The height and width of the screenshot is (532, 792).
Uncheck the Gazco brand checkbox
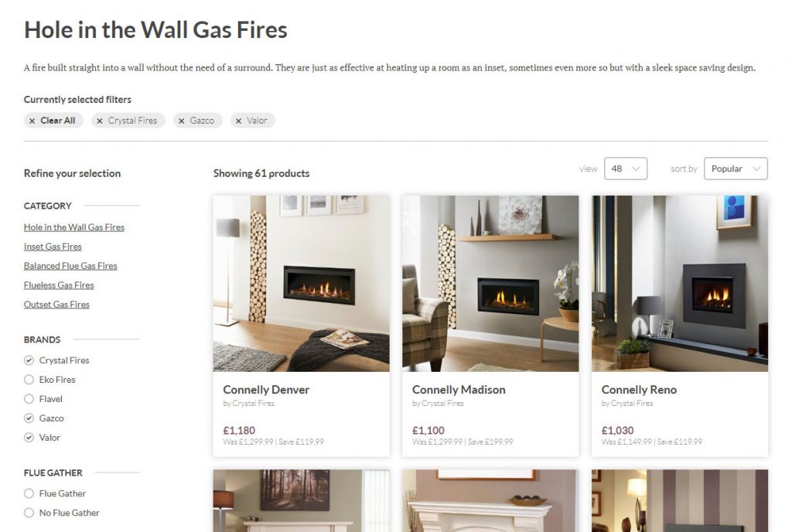[x=29, y=418]
